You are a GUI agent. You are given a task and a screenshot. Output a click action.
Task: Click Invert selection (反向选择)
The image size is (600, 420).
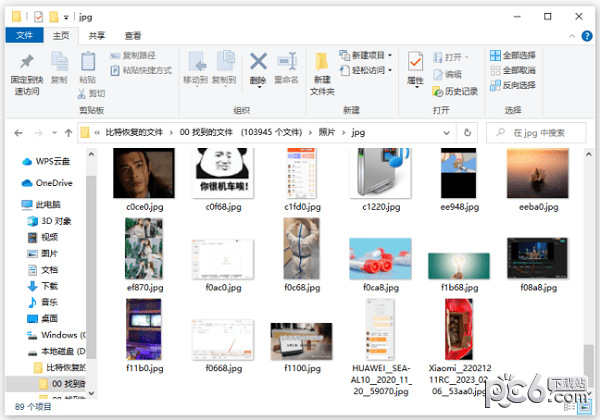[512, 85]
